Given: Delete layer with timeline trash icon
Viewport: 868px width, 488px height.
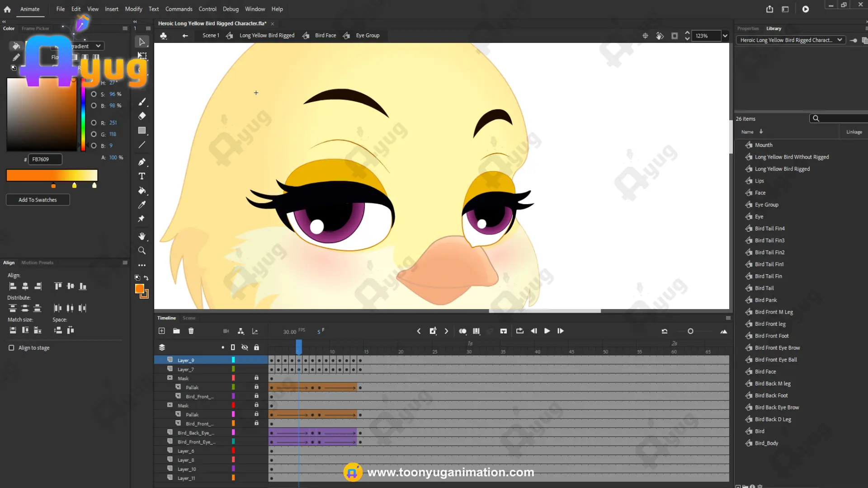Looking at the screenshot, I should pos(191,331).
